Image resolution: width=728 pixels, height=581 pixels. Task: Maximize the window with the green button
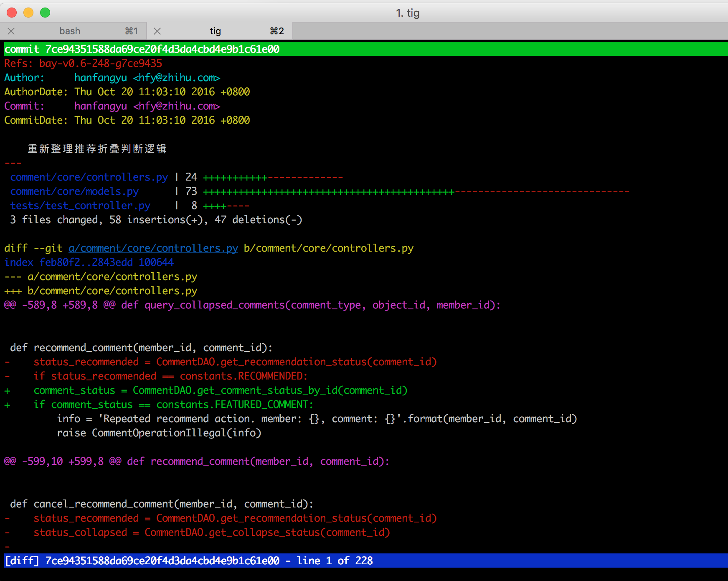[45, 13]
